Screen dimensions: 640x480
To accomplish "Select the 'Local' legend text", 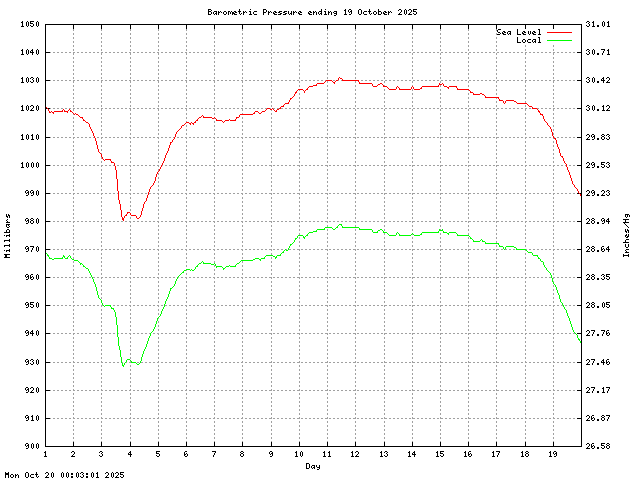I will click(528, 40).
